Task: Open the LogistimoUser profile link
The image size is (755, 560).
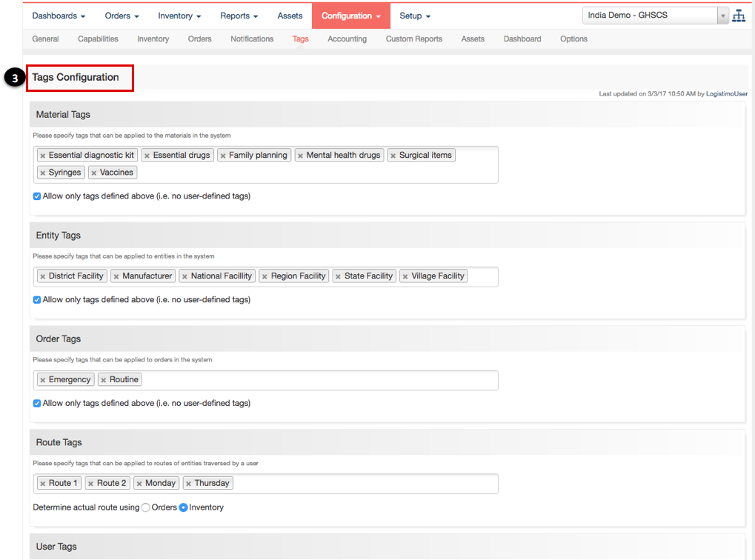Action: (x=727, y=94)
